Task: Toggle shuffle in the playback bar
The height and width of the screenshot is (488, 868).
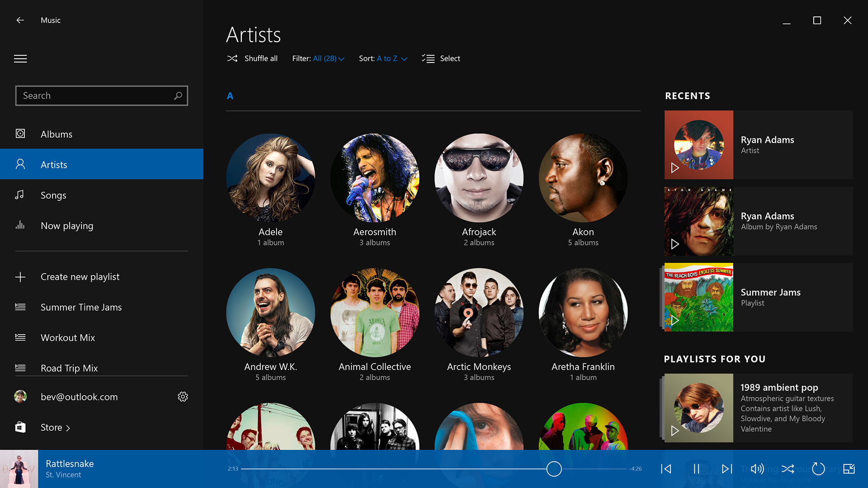Action: [x=788, y=469]
